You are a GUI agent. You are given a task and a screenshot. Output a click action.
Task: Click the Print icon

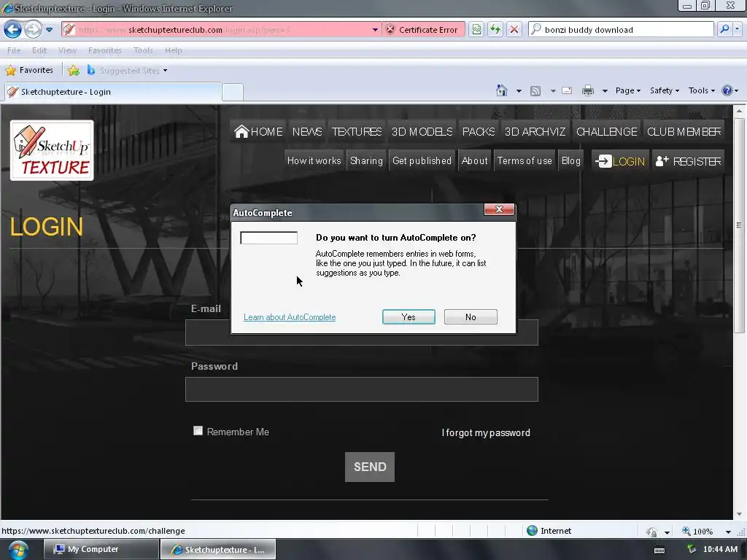(x=588, y=90)
